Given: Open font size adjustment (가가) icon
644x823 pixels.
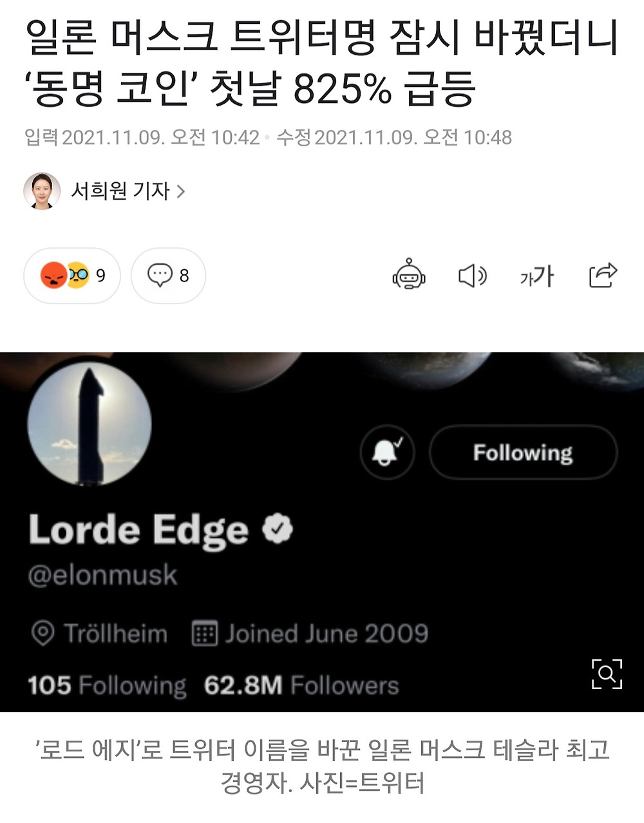Looking at the screenshot, I should (x=536, y=276).
